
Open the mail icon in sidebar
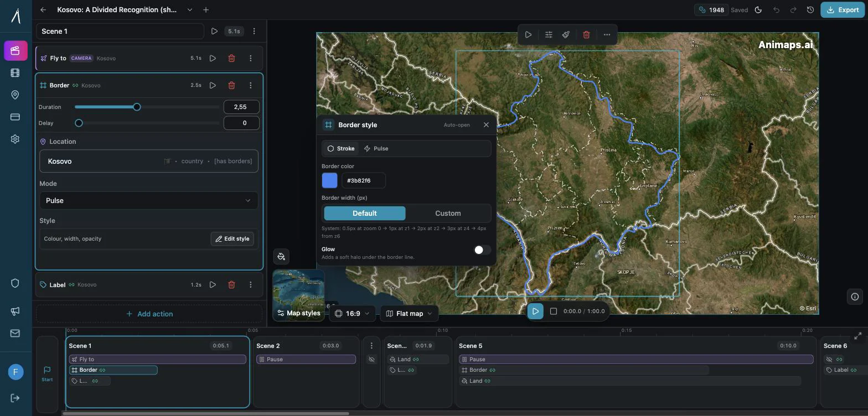[15, 333]
